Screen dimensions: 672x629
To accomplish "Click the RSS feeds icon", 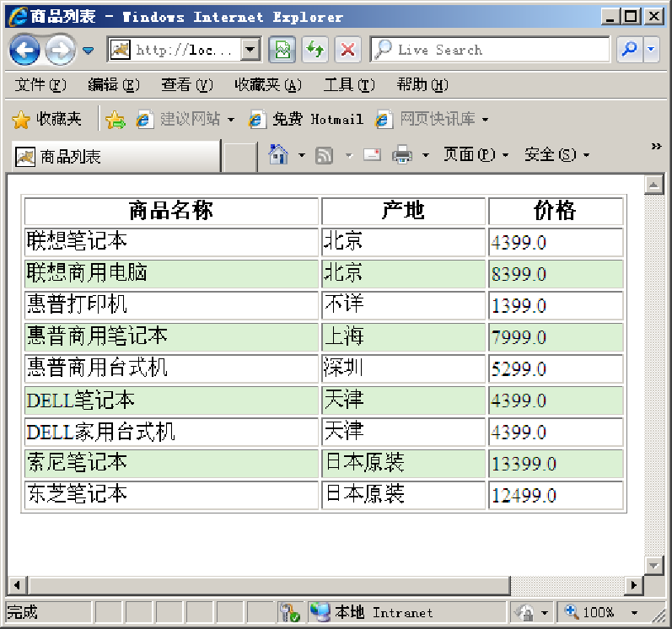I will point(324,155).
